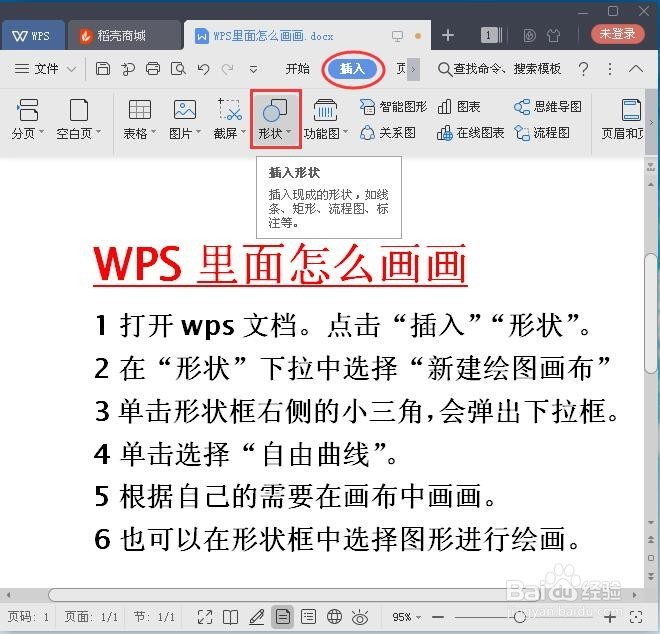Switch to reading layout view icon
Screen dimensions: 660x634
pyautogui.click(x=230, y=617)
